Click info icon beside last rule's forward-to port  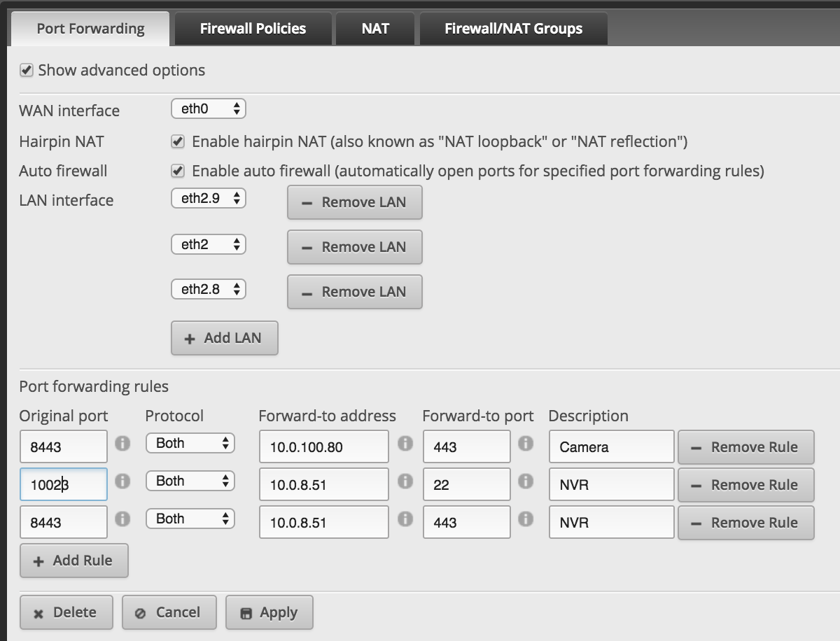(x=526, y=519)
